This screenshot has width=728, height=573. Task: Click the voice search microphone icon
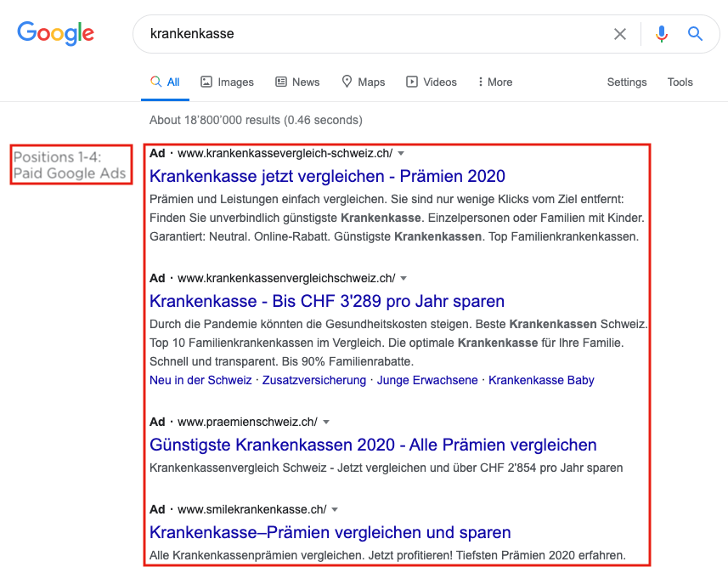click(662, 34)
